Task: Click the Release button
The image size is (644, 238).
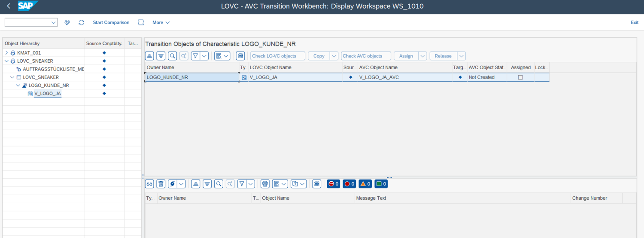Action: [443, 56]
